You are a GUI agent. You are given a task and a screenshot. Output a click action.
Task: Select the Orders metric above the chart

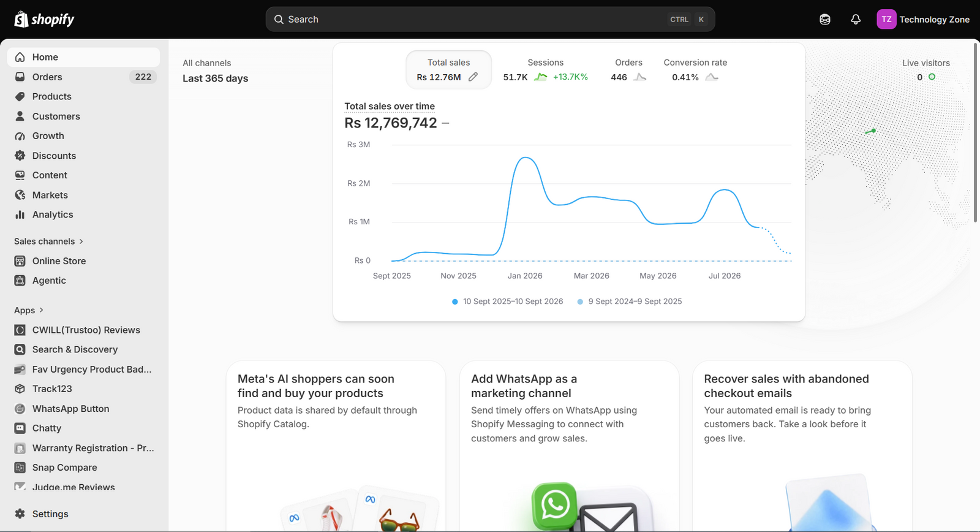629,70
